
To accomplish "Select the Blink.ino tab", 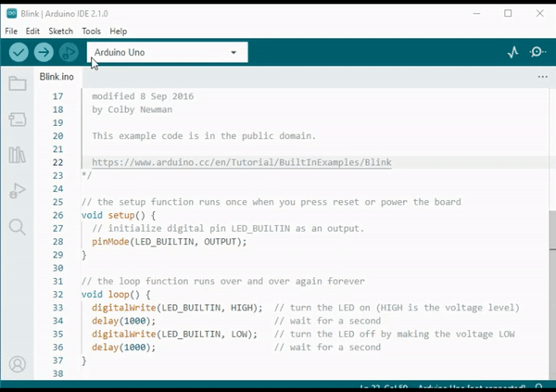I will click(57, 77).
